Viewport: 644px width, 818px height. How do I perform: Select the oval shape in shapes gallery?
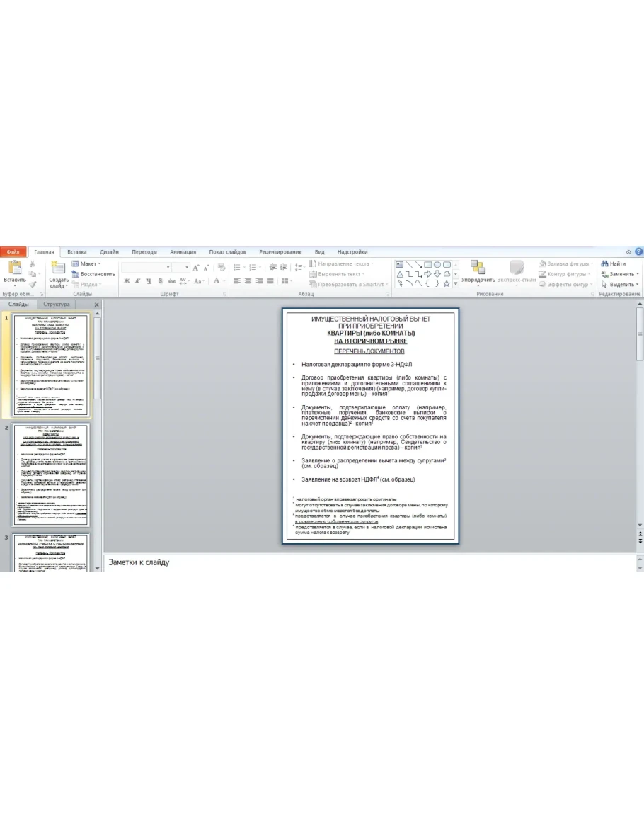point(437,264)
